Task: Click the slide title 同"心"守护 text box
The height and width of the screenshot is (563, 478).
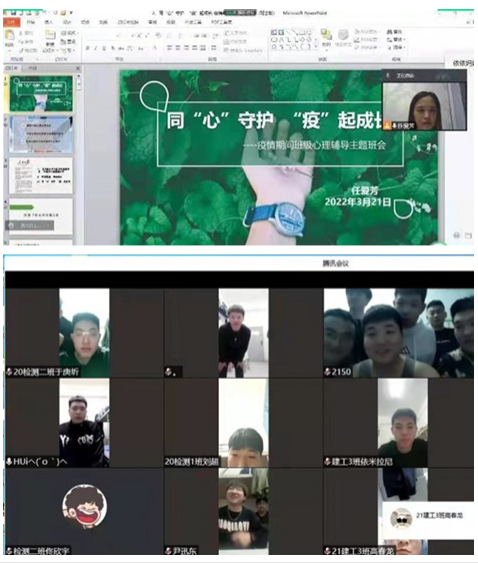Action: pos(275,120)
